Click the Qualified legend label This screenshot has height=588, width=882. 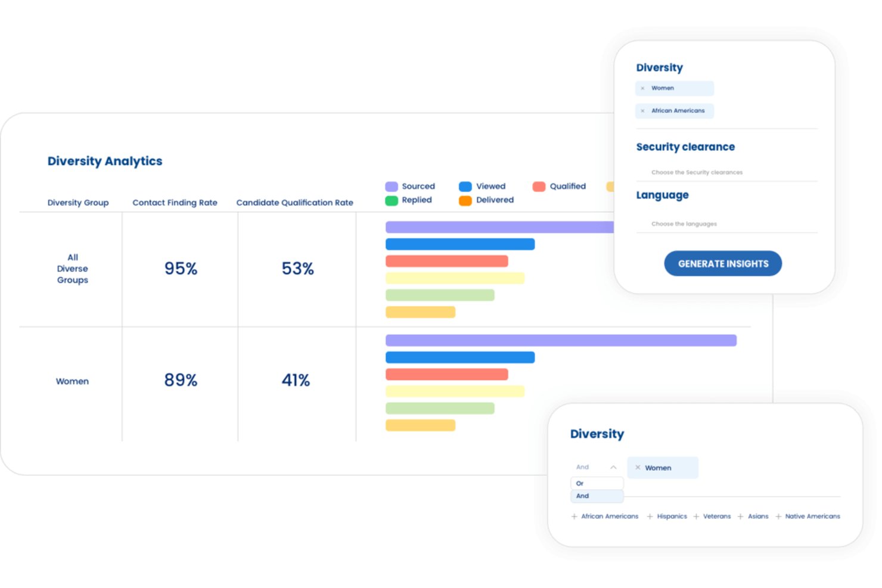(x=568, y=186)
